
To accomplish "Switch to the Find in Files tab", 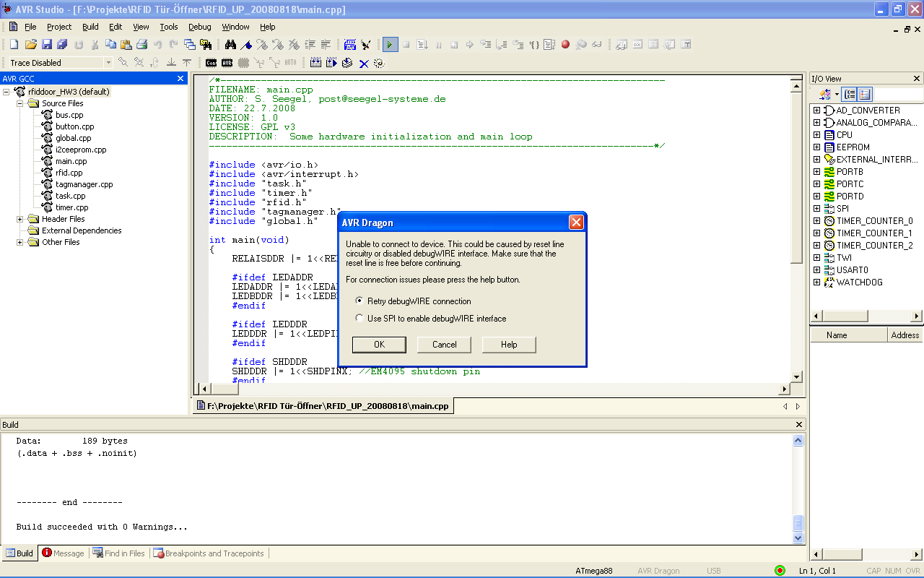I will (x=118, y=553).
